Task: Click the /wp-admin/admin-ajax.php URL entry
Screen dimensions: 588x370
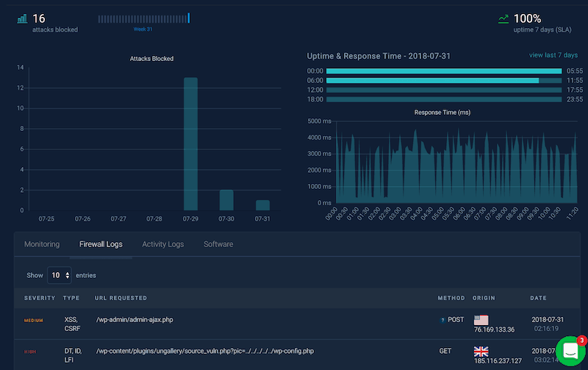Action: (x=135, y=320)
